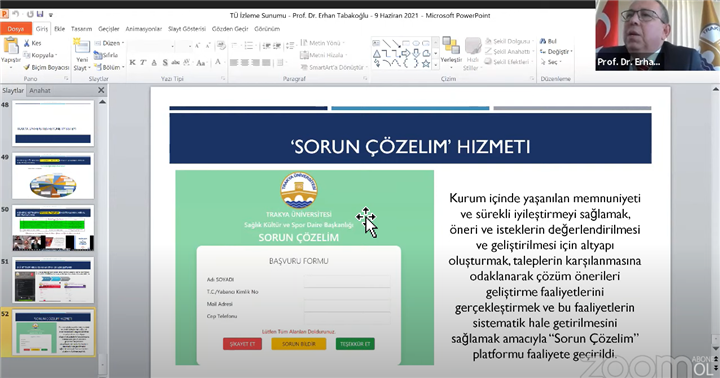Select the star shape in shapes gallery
Viewport: 720px width, 378px height.
coord(426,64)
